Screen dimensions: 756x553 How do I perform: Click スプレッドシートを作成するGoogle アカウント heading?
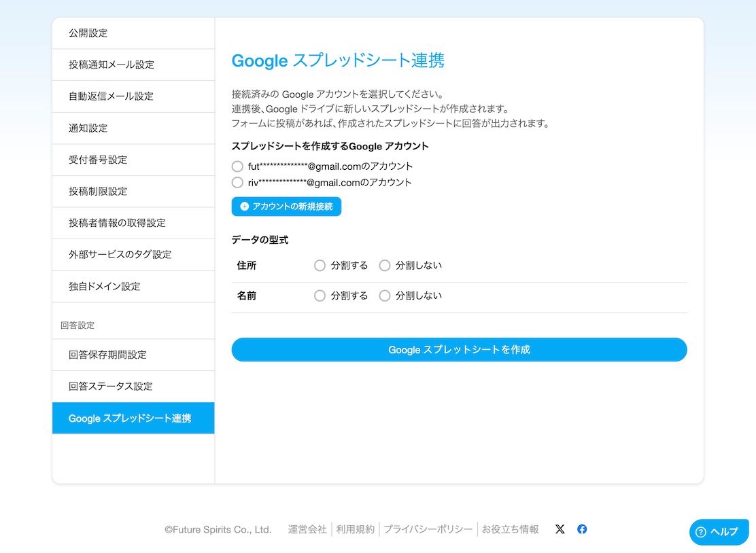(x=330, y=147)
